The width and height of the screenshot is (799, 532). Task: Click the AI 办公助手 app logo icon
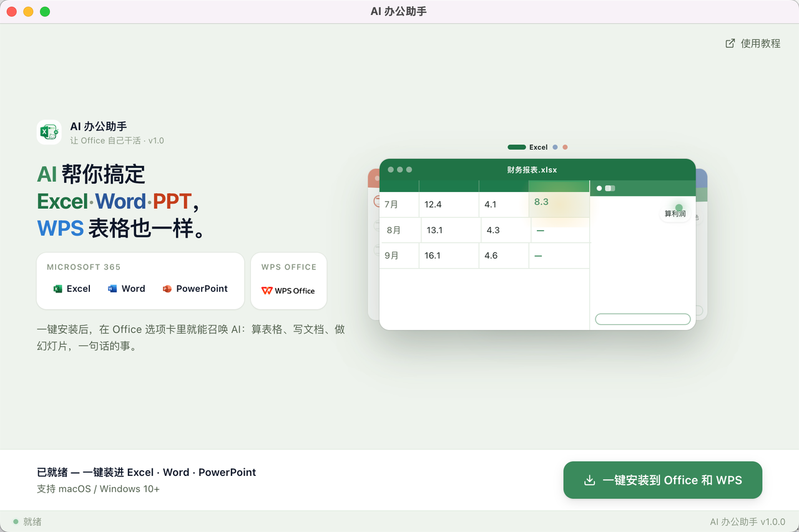49,132
